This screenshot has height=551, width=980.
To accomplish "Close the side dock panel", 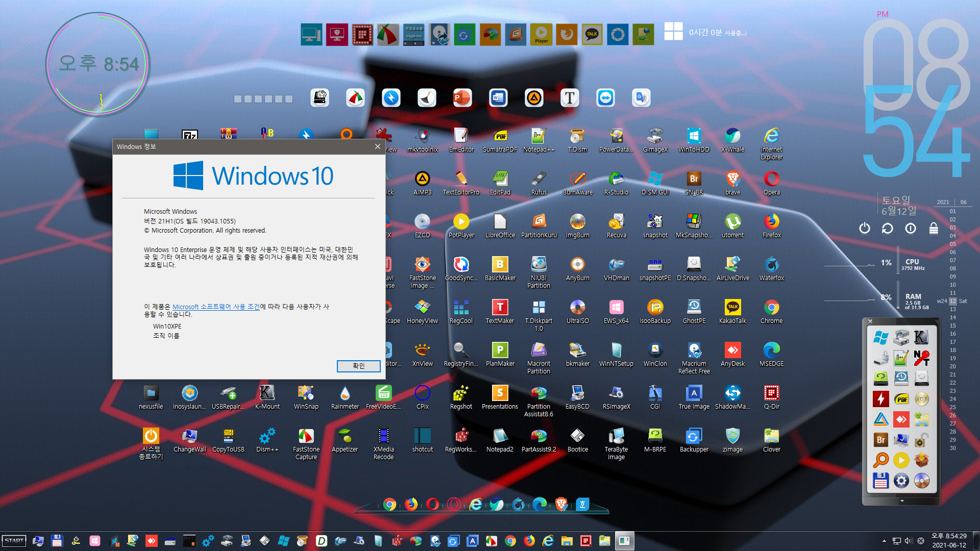I will pyautogui.click(x=870, y=321).
